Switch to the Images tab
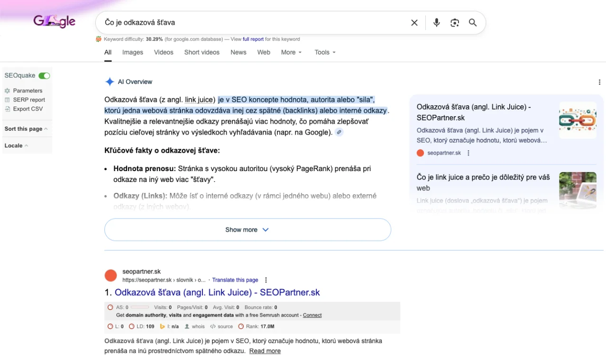Image resolution: width=606 pixels, height=364 pixels. [132, 53]
